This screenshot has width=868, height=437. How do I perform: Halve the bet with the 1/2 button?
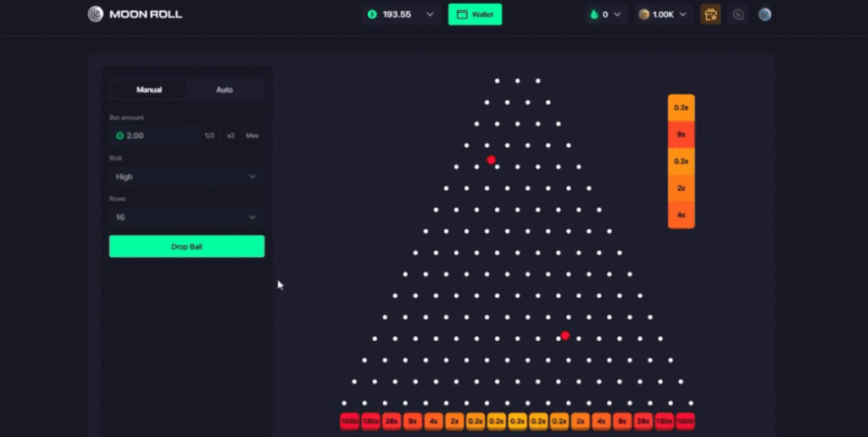tap(209, 136)
